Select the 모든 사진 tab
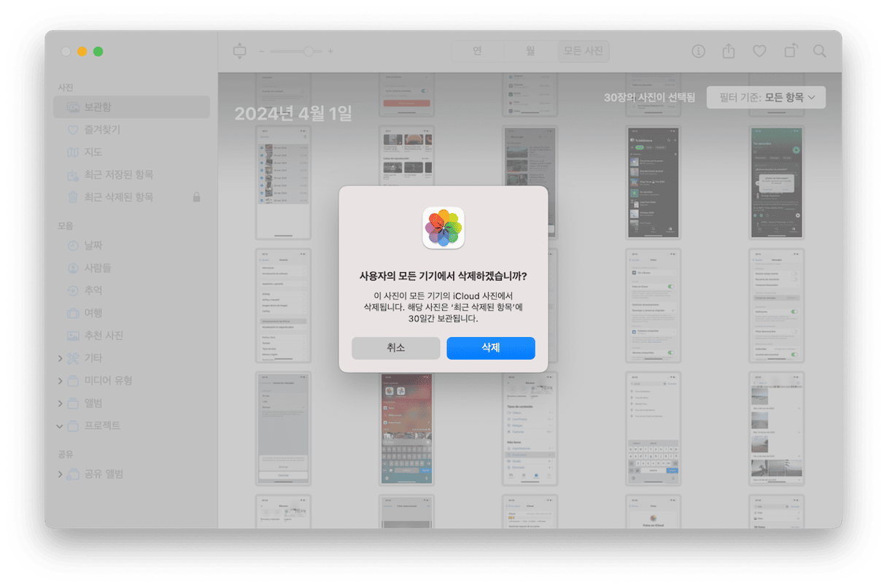Image resolution: width=887 pixels, height=588 pixels. (584, 51)
